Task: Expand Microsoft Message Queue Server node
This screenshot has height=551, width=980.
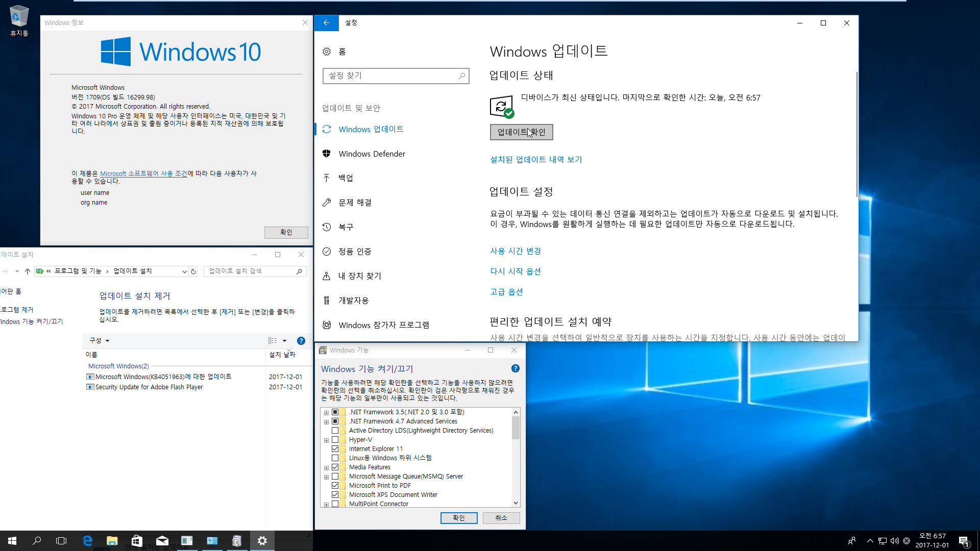Action: (x=327, y=477)
